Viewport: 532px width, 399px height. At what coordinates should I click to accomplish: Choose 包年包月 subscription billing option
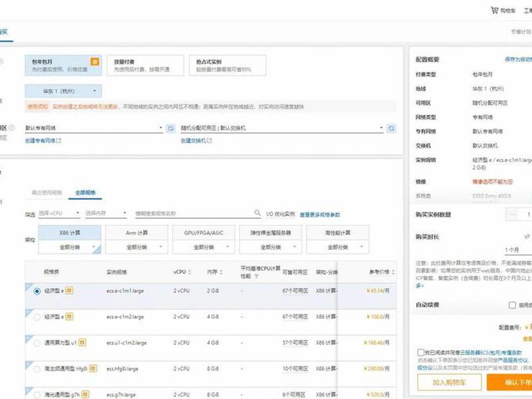pyautogui.click(x=63, y=65)
